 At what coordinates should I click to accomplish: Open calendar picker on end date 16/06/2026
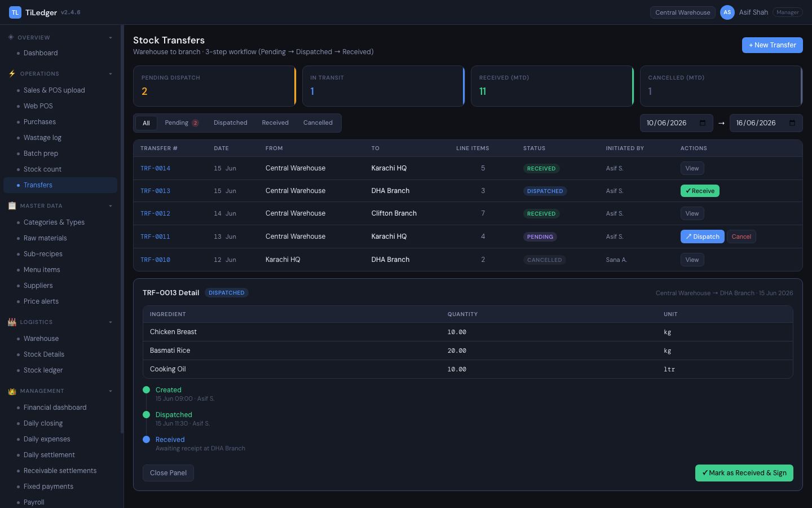pyautogui.click(x=792, y=123)
